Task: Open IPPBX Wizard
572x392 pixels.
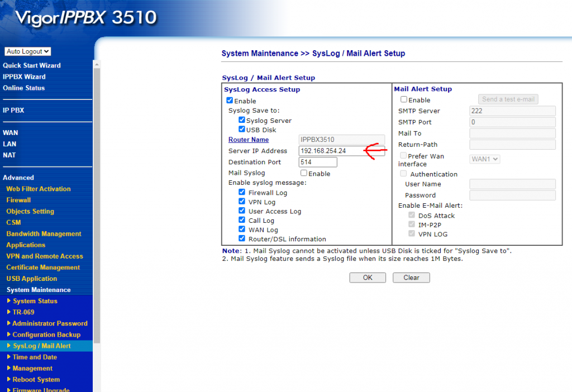Action: tap(24, 77)
